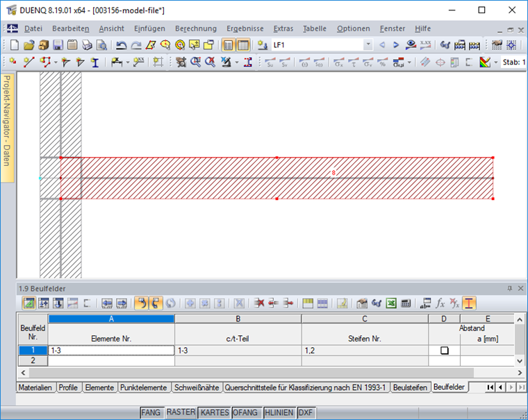Toggle RASTER grid in status bar
The width and height of the screenshot is (528, 420).
click(x=181, y=412)
